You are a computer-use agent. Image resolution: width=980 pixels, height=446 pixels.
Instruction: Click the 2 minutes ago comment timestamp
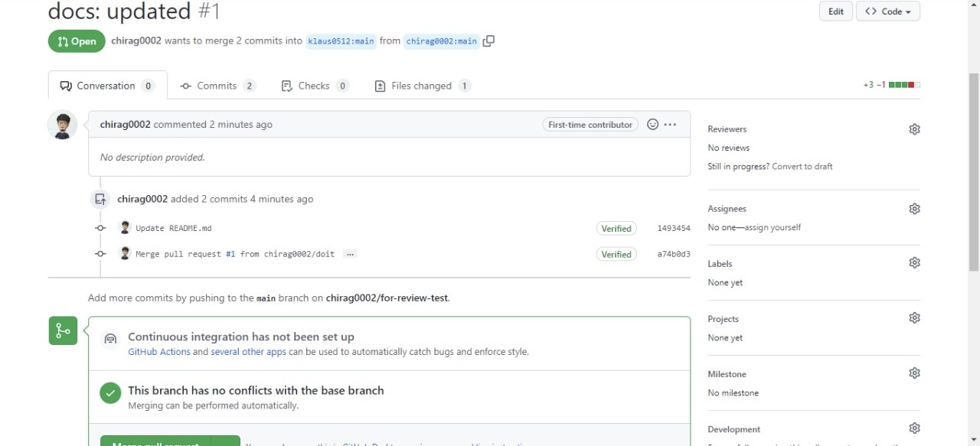click(x=241, y=124)
